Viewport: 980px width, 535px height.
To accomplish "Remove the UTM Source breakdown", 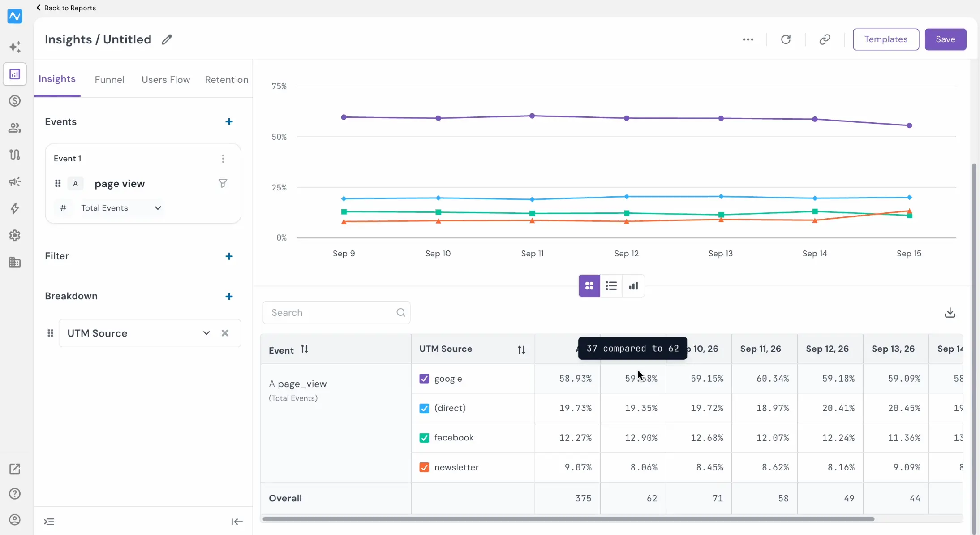I will pyautogui.click(x=225, y=333).
